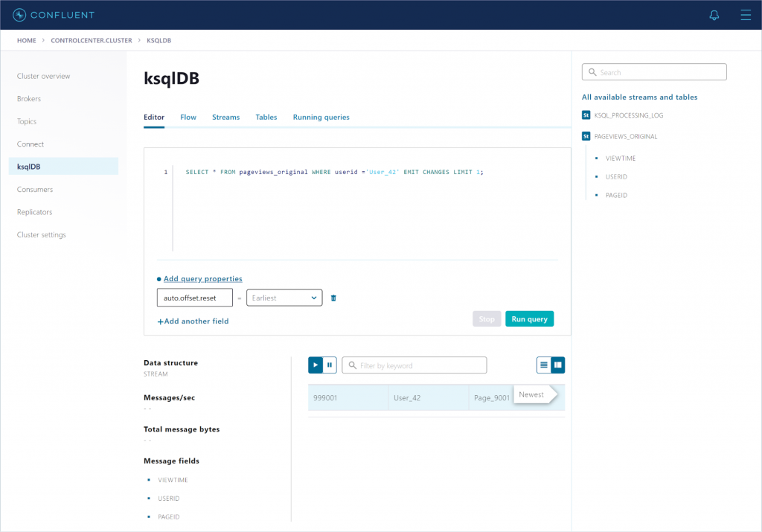Switch results to table list view
The height and width of the screenshot is (532, 762).
coord(544,365)
